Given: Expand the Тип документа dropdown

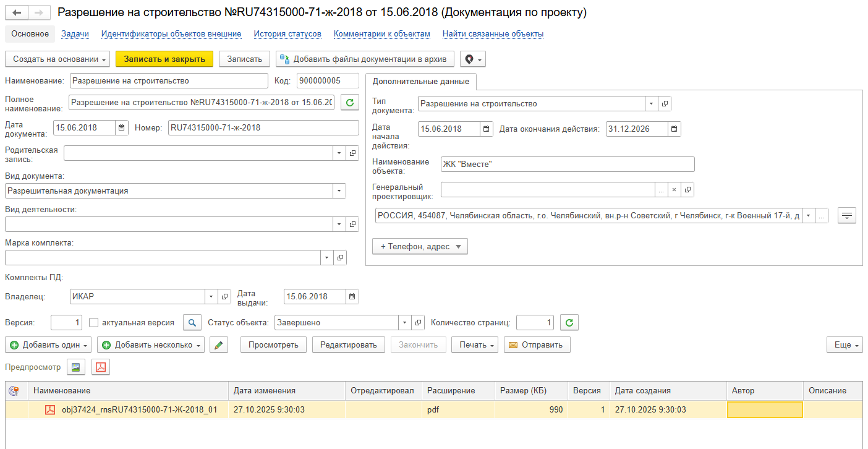Looking at the screenshot, I should pos(651,104).
